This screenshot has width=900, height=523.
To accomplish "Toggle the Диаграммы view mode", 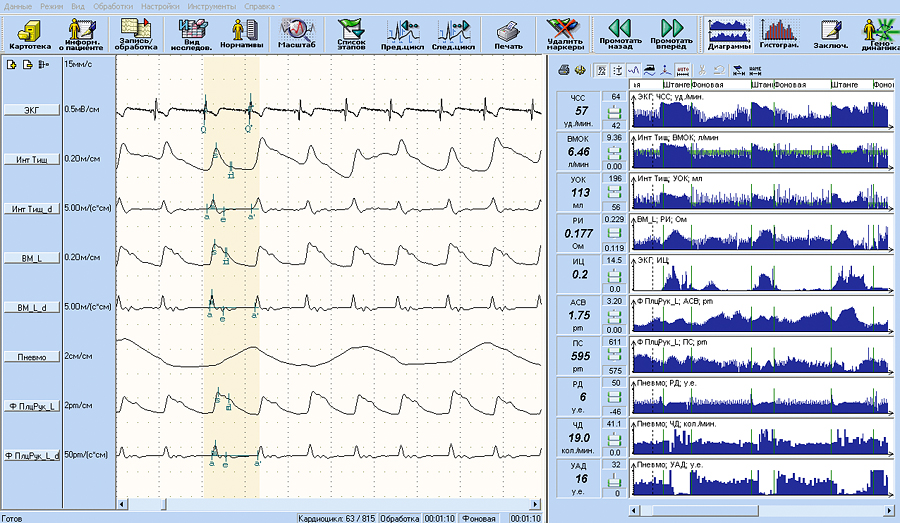I will (x=726, y=33).
